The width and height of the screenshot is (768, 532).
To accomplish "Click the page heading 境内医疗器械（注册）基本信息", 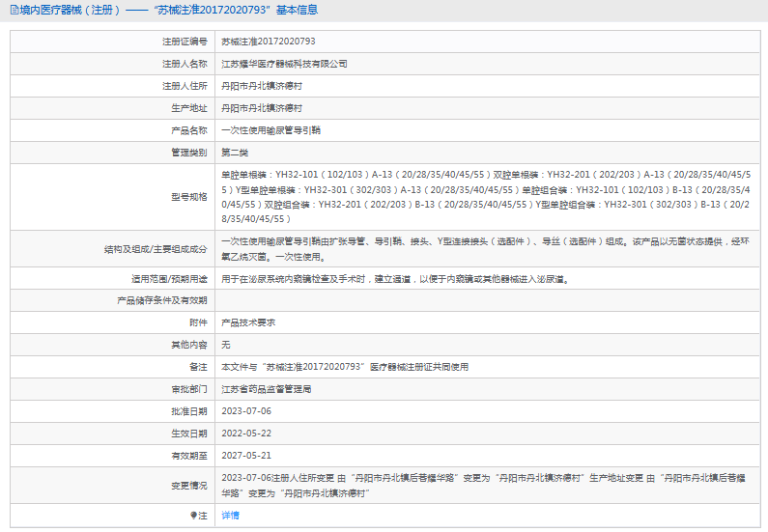I will tap(168, 10).
